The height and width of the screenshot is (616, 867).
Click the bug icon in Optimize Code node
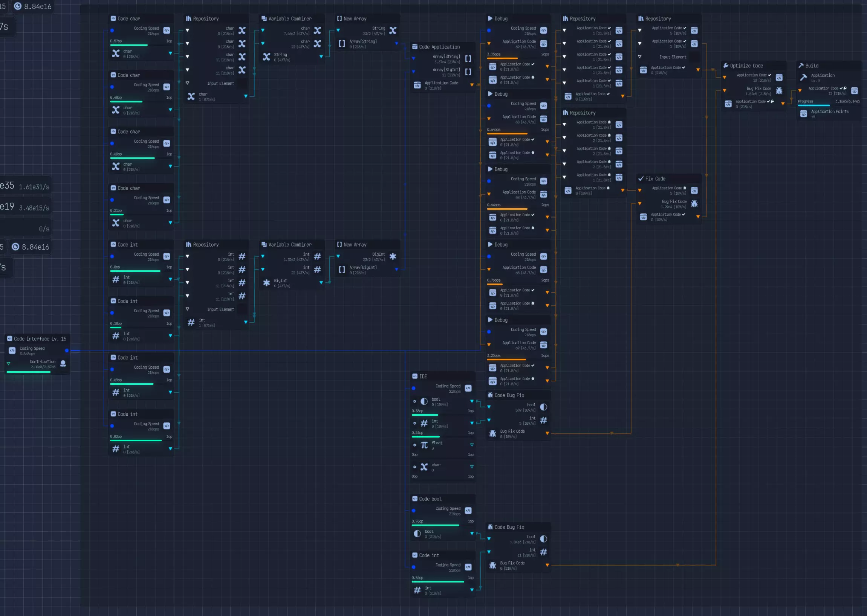[x=779, y=91]
